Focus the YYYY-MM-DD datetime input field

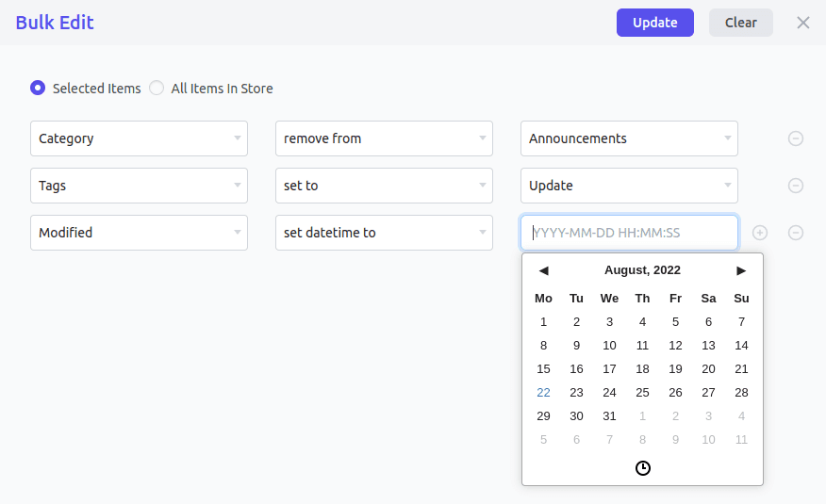(629, 233)
